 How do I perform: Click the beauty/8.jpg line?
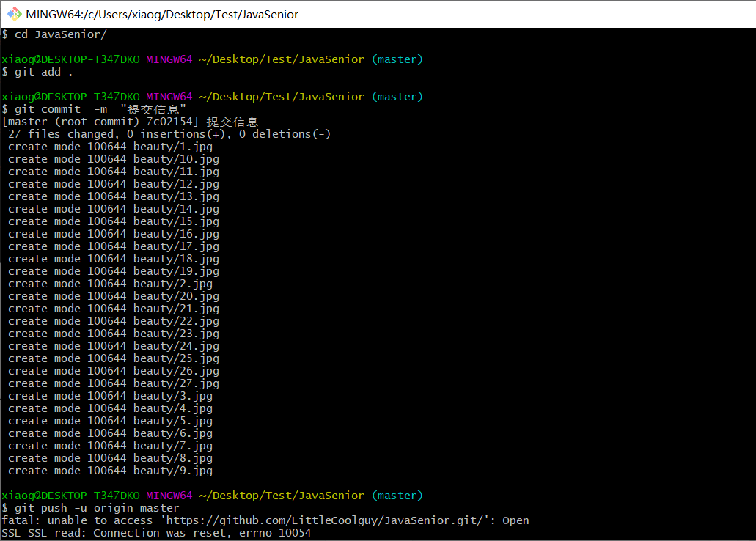tap(111, 459)
